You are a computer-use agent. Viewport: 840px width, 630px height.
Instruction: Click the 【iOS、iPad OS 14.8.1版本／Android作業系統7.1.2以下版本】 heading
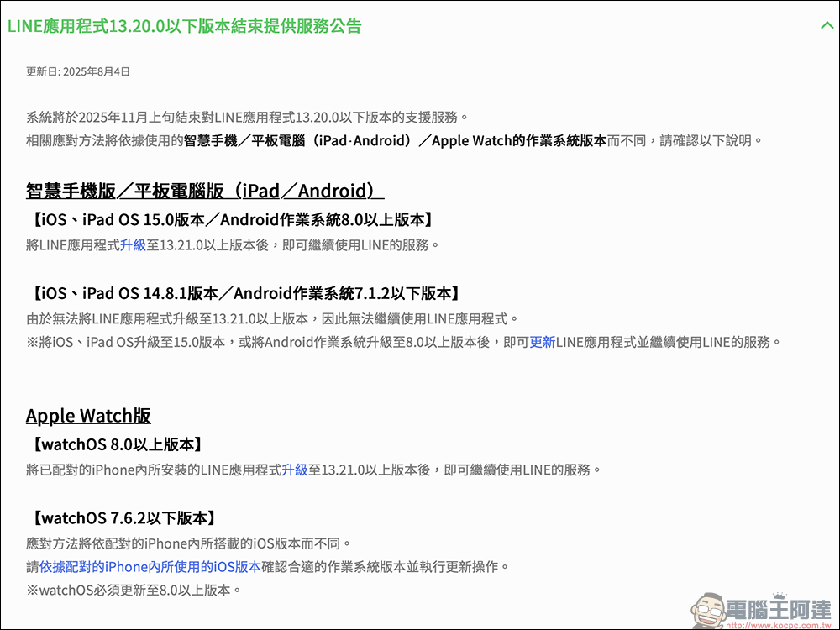244,293
